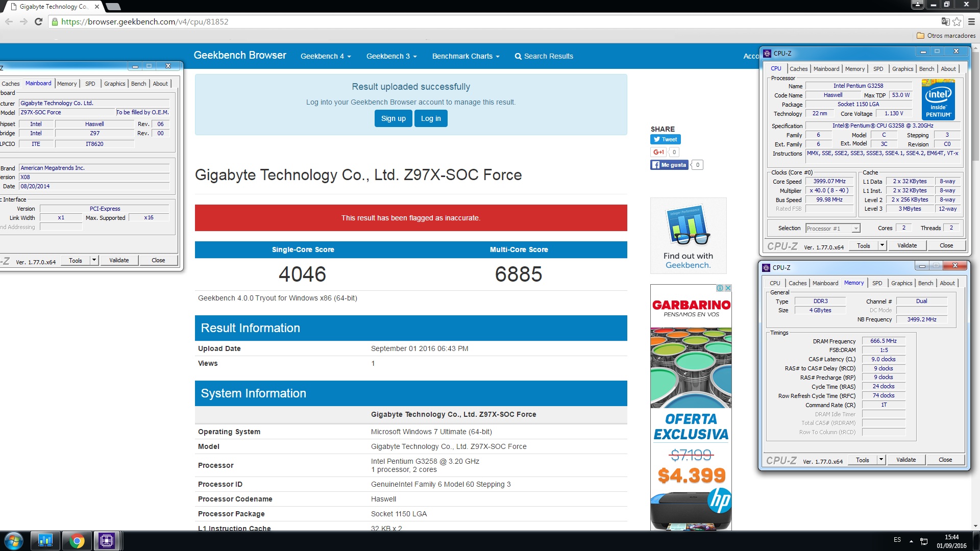Click Close button in CPU-Z Mainboard window
Image resolution: width=980 pixels, height=551 pixels.
pyautogui.click(x=158, y=260)
